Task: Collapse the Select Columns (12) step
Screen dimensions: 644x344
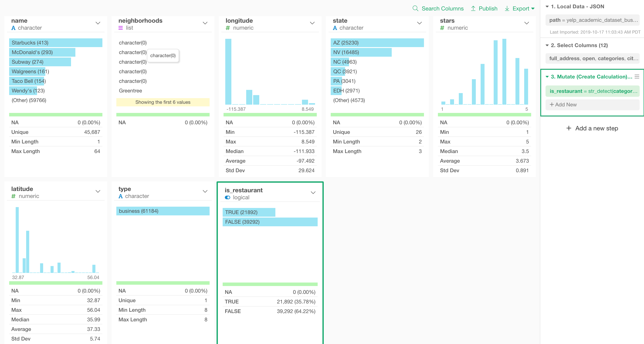Action: (547, 45)
